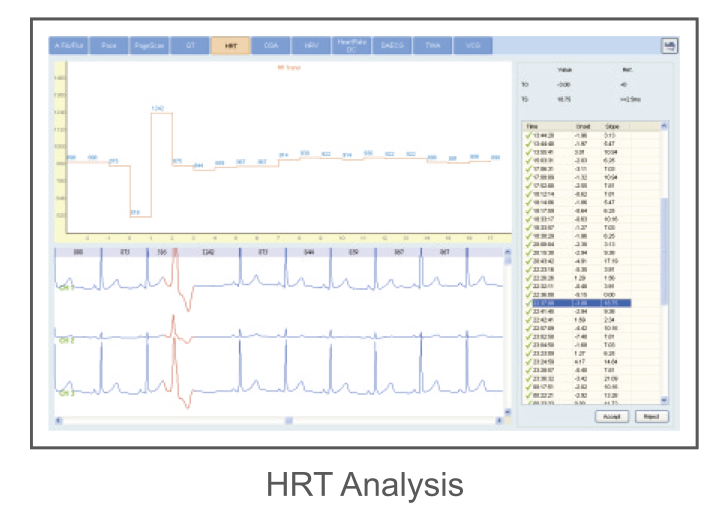714x520 pixels.
Task: Switch to the QT tab
Action: pyautogui.click(x=190, y=46)
